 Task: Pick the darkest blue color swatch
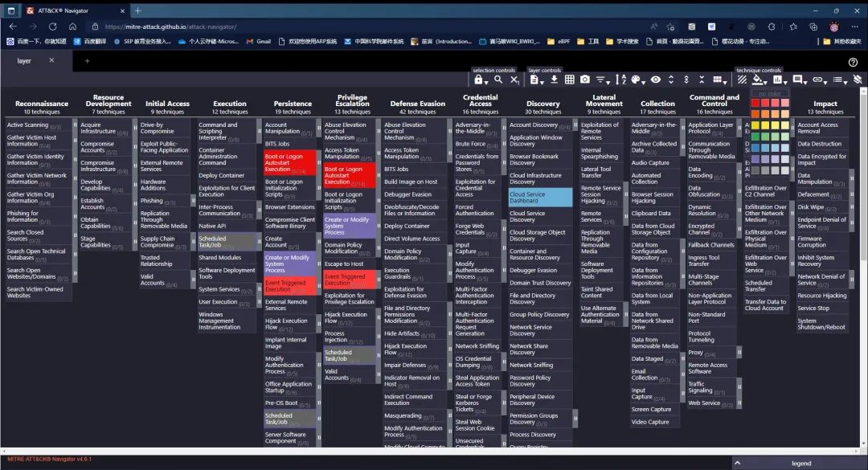[x=755, y=148]
